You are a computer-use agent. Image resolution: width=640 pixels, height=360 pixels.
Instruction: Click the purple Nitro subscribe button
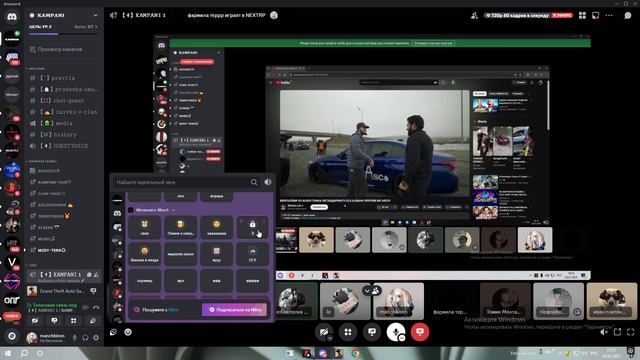pyautogui.click(x=234, y=310)
